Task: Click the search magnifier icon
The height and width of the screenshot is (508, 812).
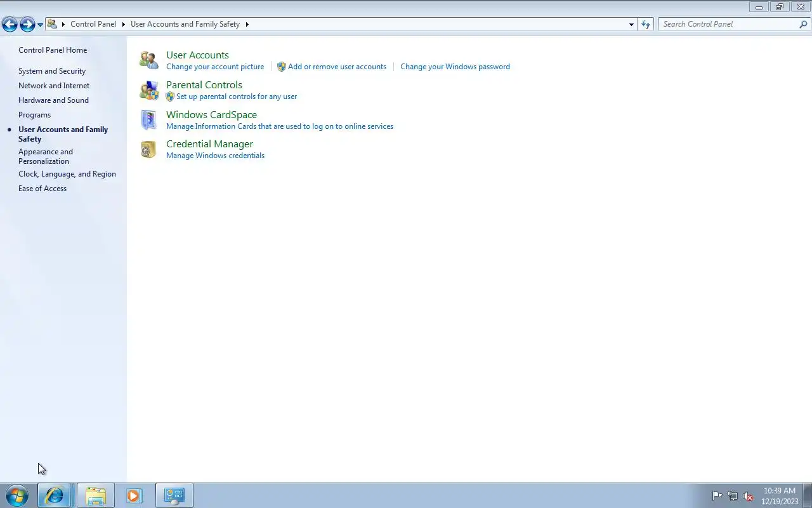Action: tap(803, 24)
